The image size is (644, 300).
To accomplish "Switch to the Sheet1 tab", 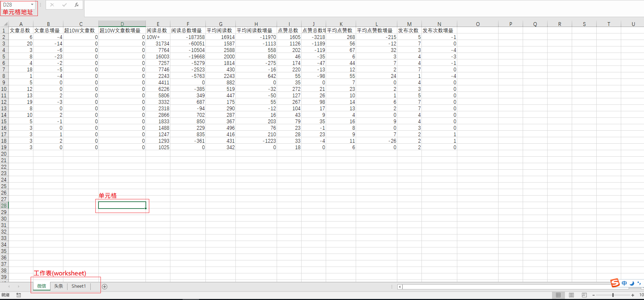I will pos(79,286).
